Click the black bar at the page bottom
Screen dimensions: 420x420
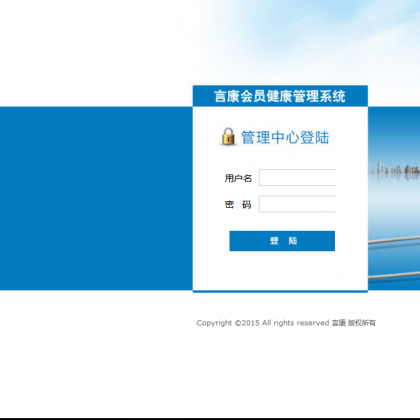[x=210, y=419]
